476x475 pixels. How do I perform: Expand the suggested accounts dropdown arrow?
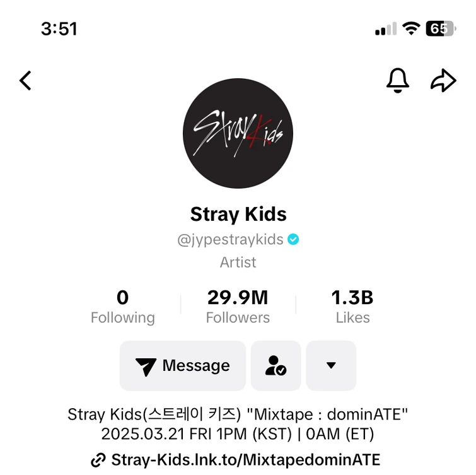click(331, 366)
